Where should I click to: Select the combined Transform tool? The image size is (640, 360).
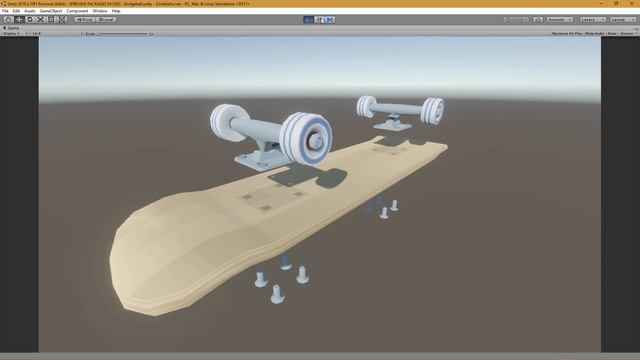[x=61, y=20]
